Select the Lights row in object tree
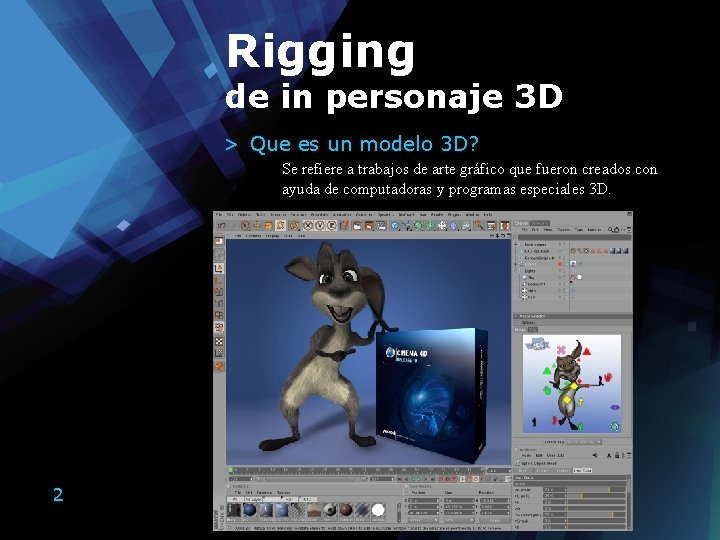Screen dimensions: 720x540 click(530, 271)
